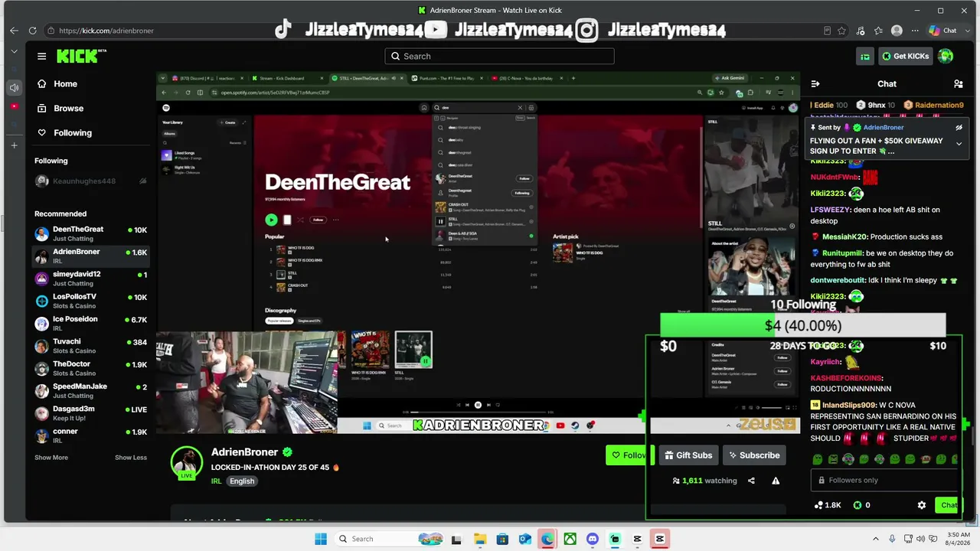Open browser settings and more menu
This screenshot has width=980, height=551.
point(913,31)
